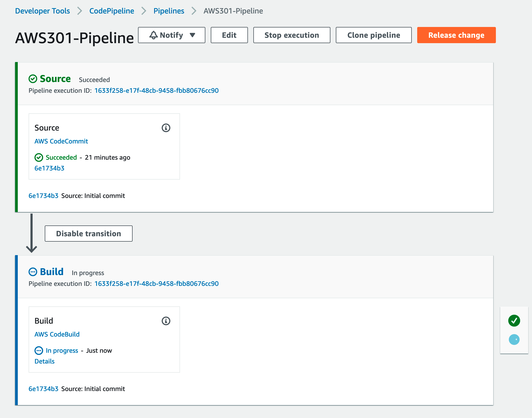Open commit 6e1734b3 link beside Build stage Initial commit
Screen dimensions: 532x418
43,389
